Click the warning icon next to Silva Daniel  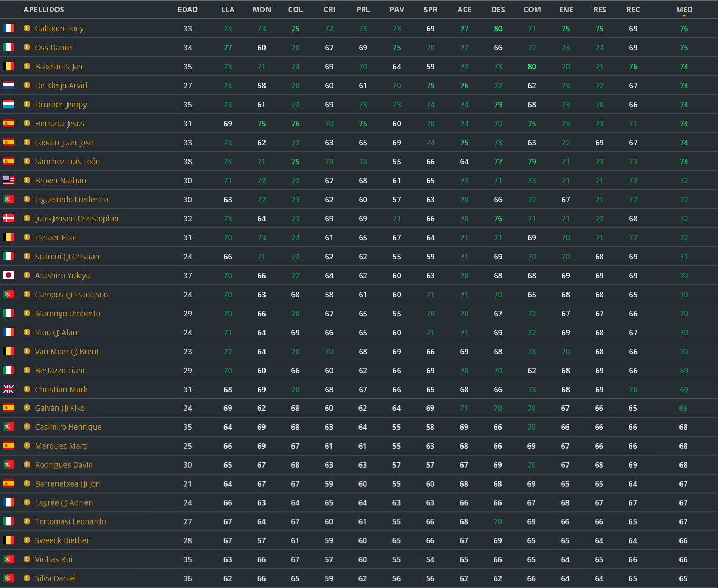pos(27,578)
